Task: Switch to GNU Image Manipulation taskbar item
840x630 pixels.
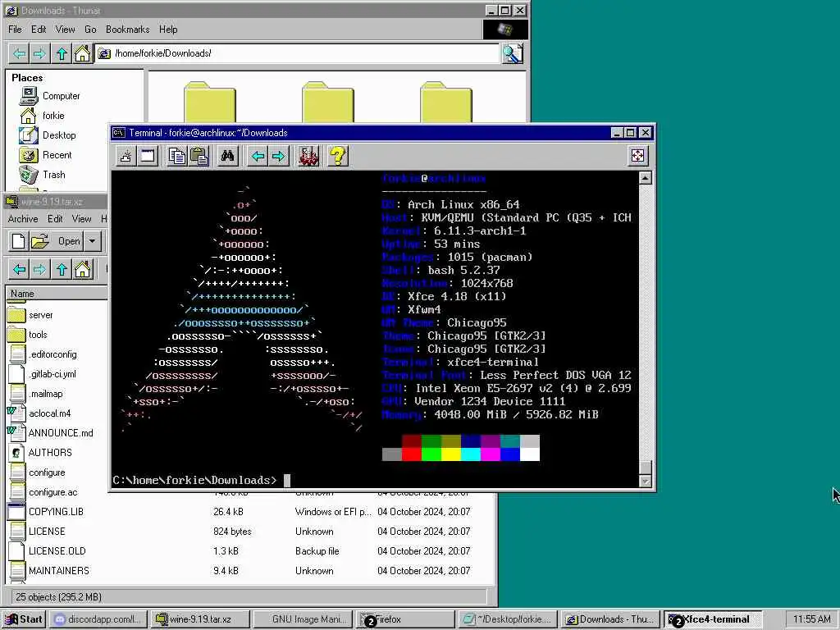Action: click(x=302, y=619)
